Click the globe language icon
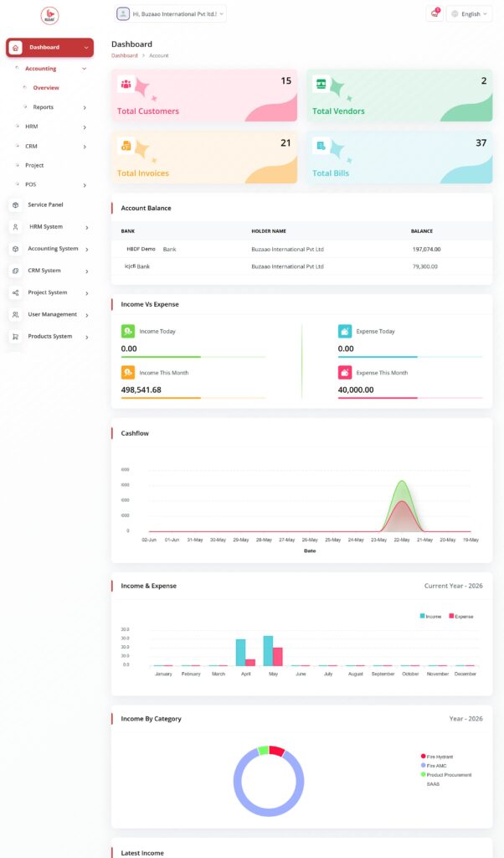Viewport: 504px width, 858px height. [455, 13]
